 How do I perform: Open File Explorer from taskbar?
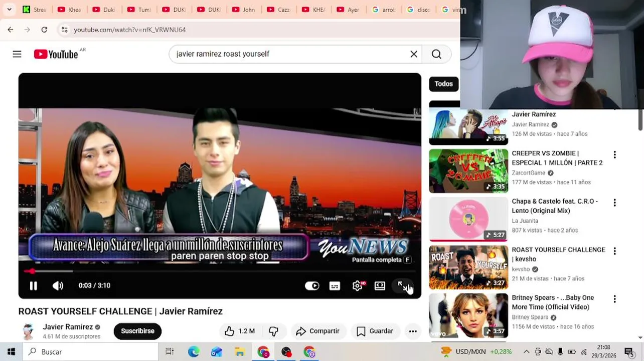coord(240,351)
